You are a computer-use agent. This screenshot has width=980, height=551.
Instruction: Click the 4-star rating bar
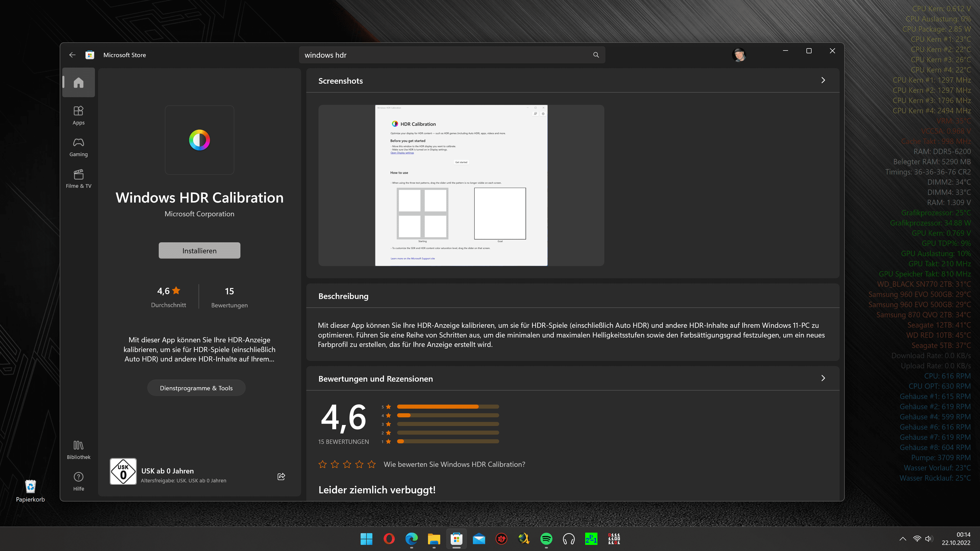click(x=448, y=415)
